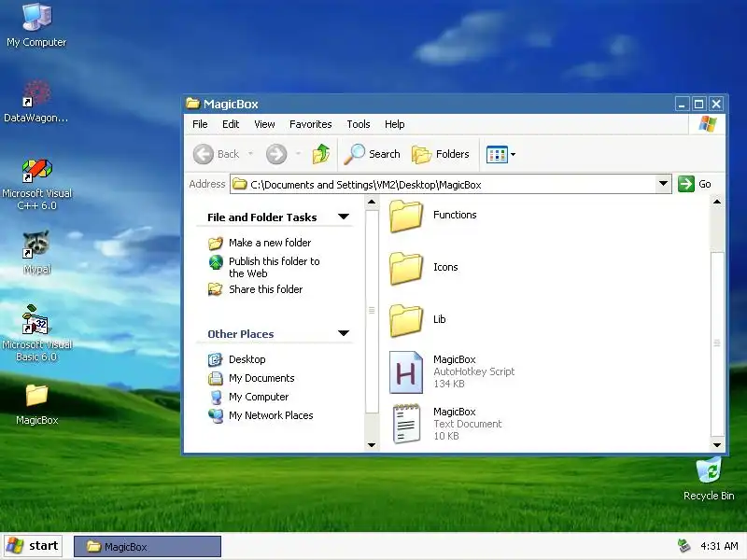Viewport: 747px width, 560px height.
Task: Expand the Address bar dropdown
Action: pyautogui.click(x=663, y=184)
